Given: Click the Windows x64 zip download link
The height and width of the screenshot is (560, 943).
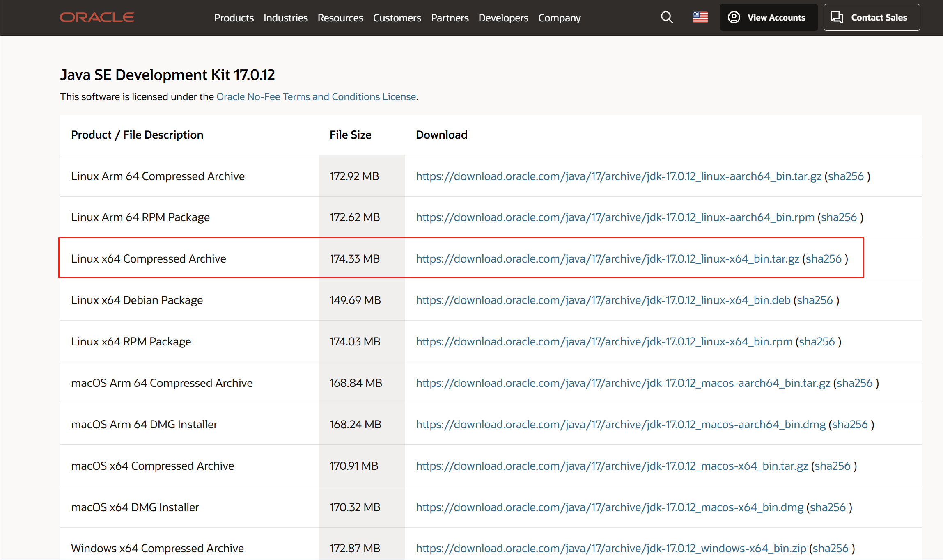Looking at the screenshot, I should pos(611,549).
